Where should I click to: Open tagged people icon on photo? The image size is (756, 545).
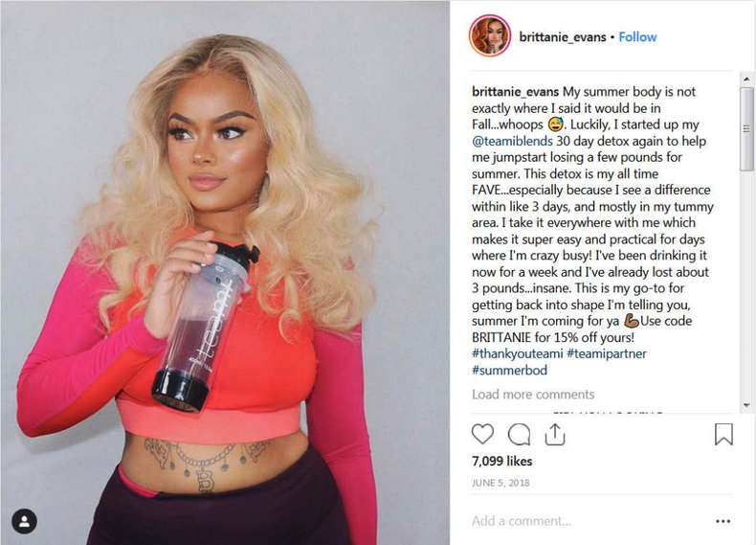click(x=24, y=521)
